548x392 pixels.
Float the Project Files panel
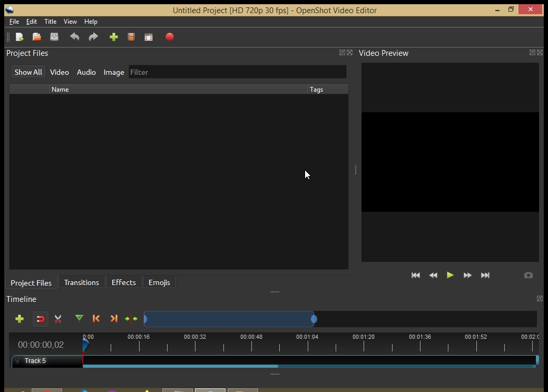click(x=342, y=52)
